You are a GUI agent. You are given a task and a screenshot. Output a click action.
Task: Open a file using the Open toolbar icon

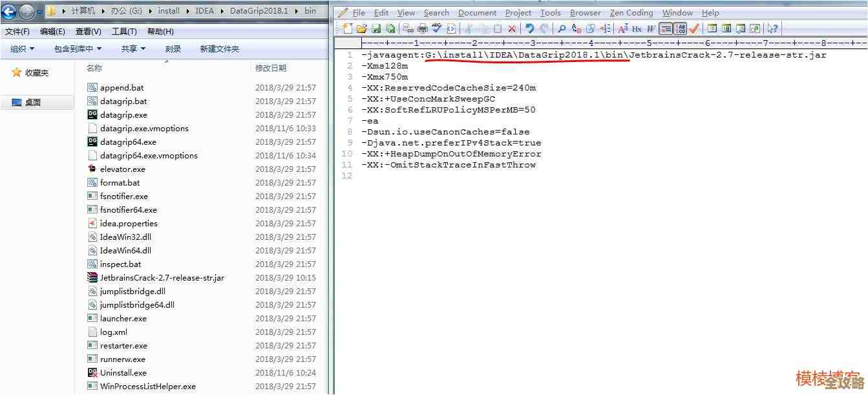(x=361, y=28)
